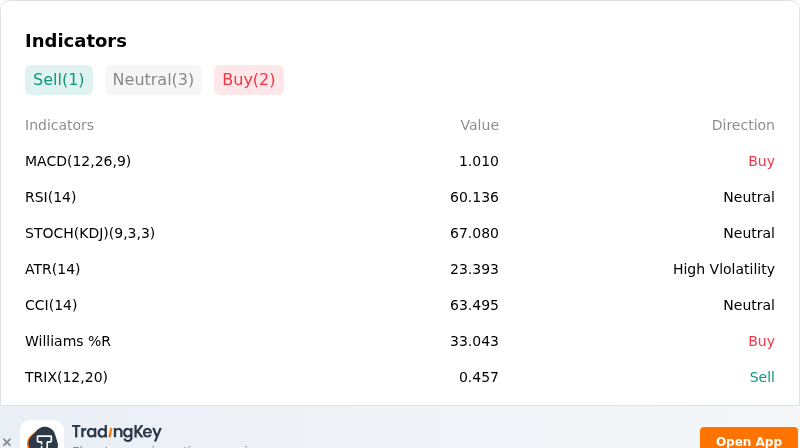Tap the orange Open App button
This screenshot has width=800, height=448.
748,438
